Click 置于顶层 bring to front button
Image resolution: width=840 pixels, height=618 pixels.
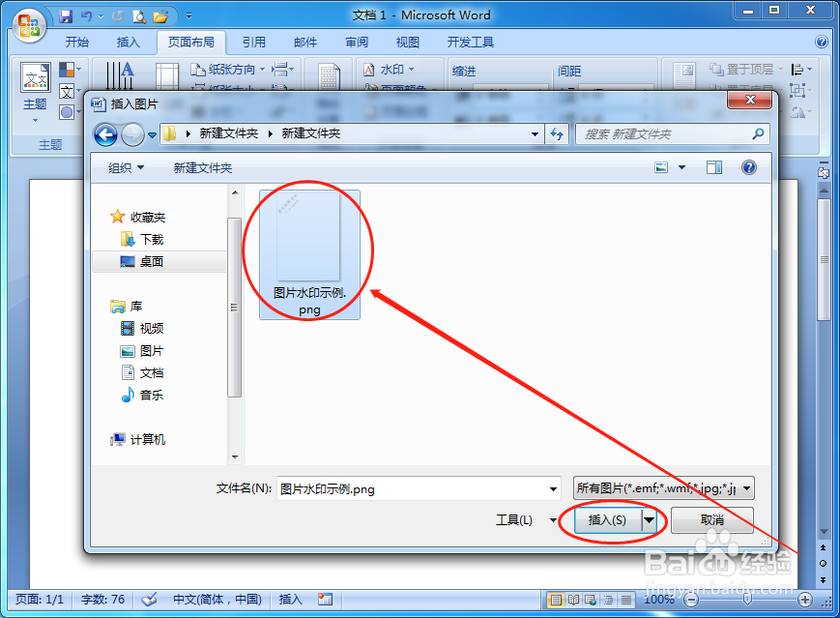point(745,70)
